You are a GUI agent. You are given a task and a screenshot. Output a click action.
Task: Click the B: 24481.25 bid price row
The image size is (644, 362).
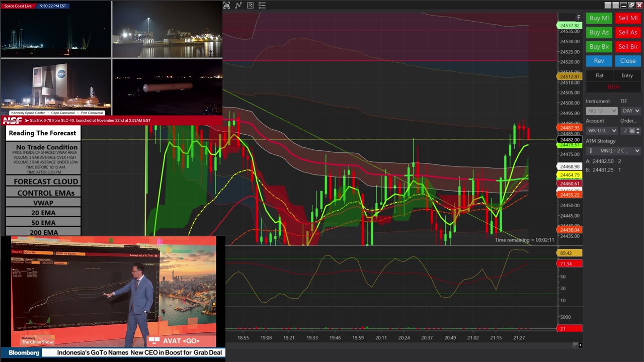[604, 170]
